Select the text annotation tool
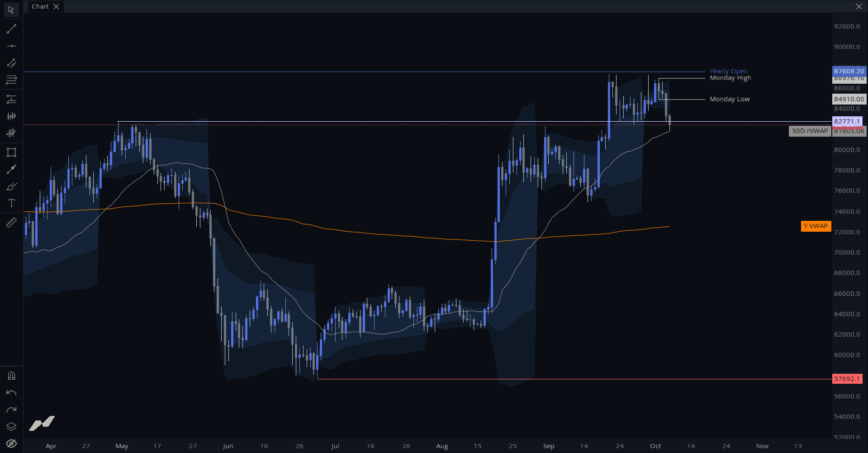The image size is (868, 453). 11,203
